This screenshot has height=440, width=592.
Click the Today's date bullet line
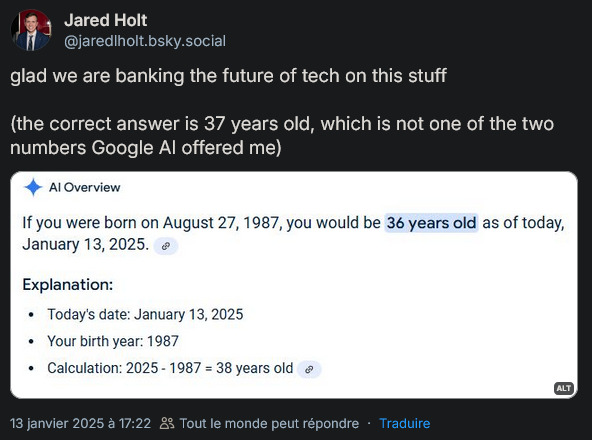pyautogui.click(x=145, y=315)
